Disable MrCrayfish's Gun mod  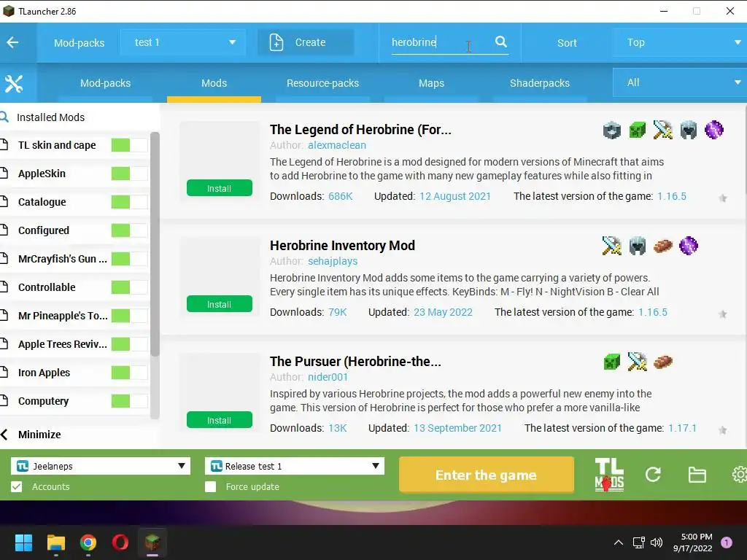[129, 259]
